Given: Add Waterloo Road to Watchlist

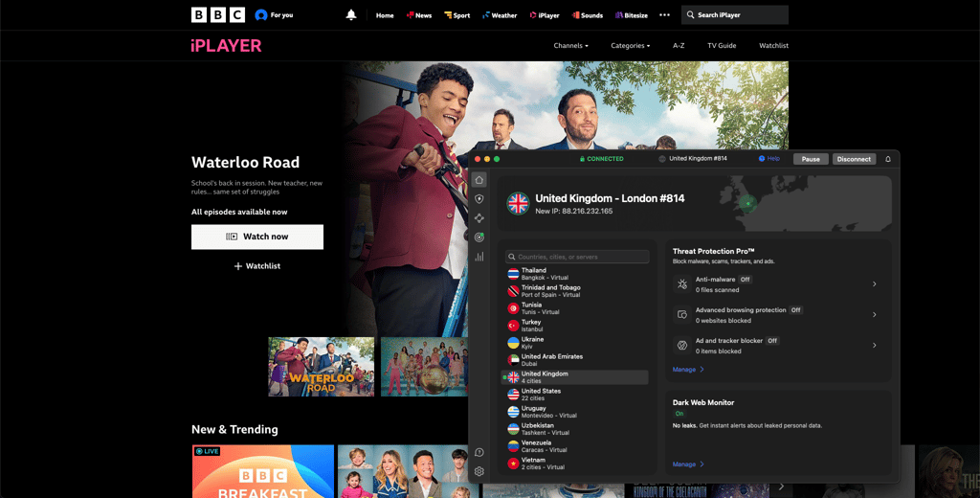Looking at the screenshot, I should pos(257,266).
